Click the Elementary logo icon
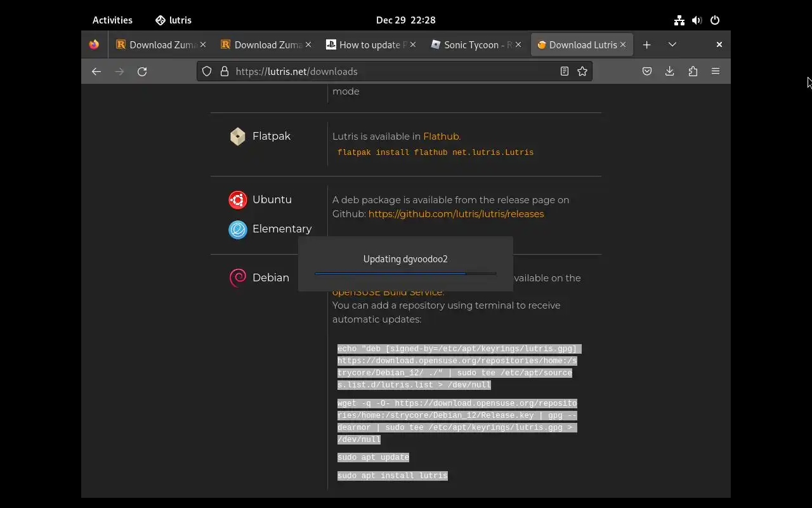812x508 pixels. click(x=238, y=229)
